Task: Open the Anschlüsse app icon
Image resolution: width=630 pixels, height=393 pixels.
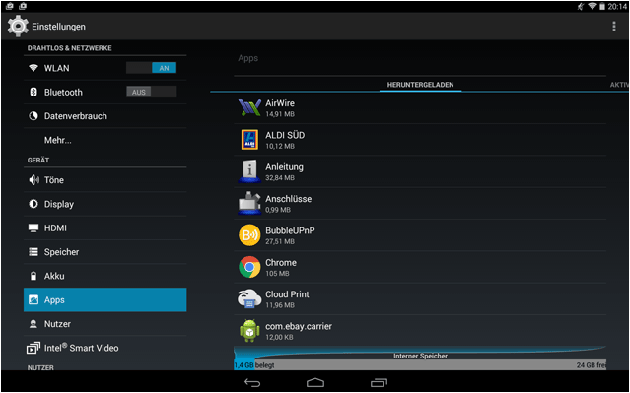Action: (250, 203)
